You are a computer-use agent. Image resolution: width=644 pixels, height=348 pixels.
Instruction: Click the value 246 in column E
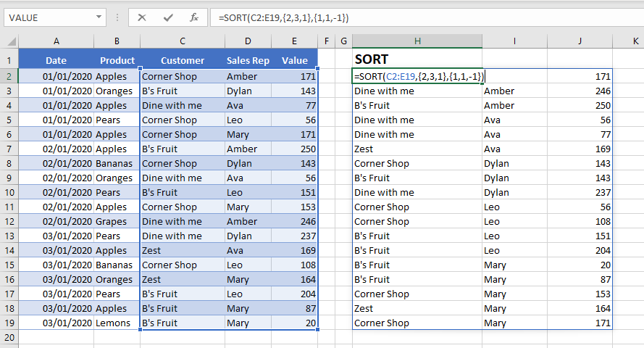(x=295, y=221)
